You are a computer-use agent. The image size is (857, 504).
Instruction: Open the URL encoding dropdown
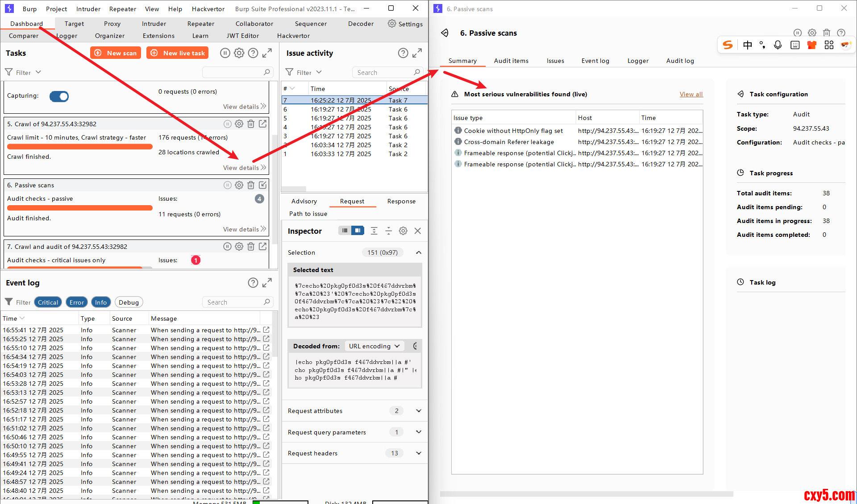[374, 346]
